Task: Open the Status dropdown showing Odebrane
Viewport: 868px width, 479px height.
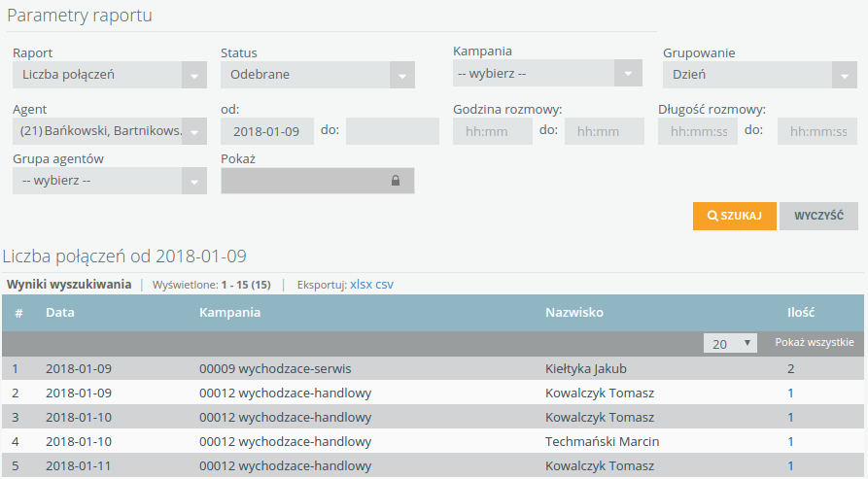Action: point(318,75)
